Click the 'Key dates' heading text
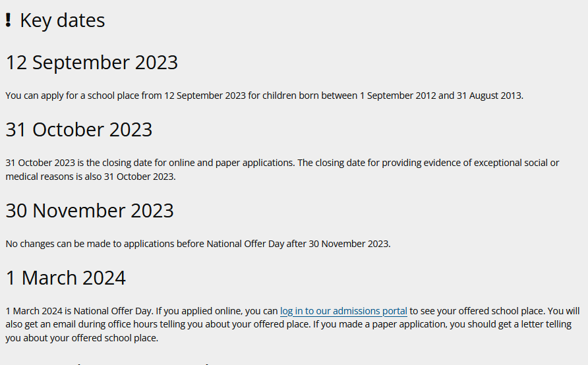 (62, 20)
